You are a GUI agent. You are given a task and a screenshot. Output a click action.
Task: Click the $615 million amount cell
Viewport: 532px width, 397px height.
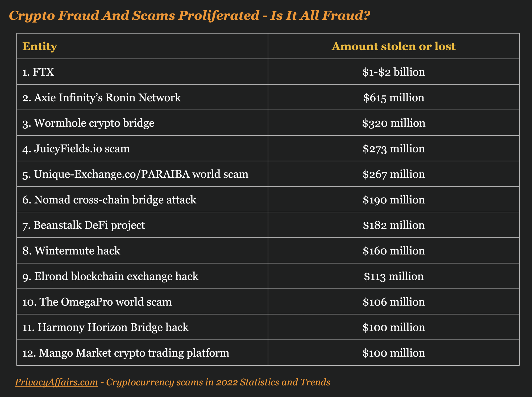coord(394,98)
